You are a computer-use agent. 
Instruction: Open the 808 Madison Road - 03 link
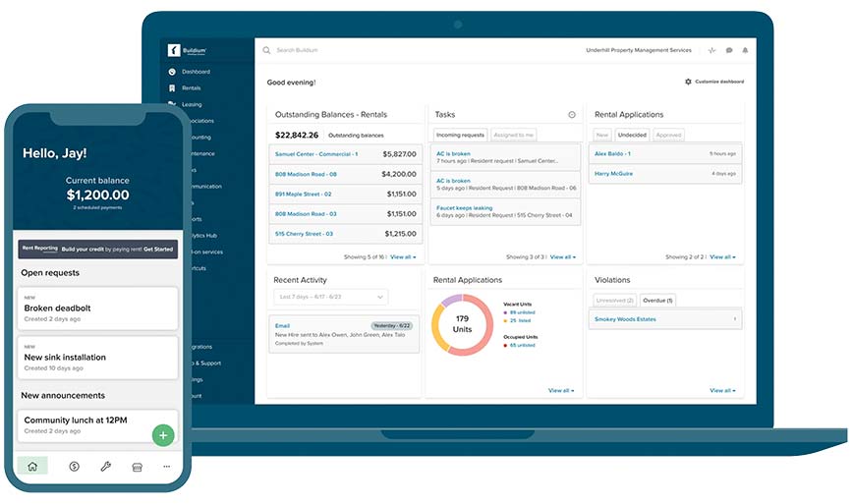306,214
